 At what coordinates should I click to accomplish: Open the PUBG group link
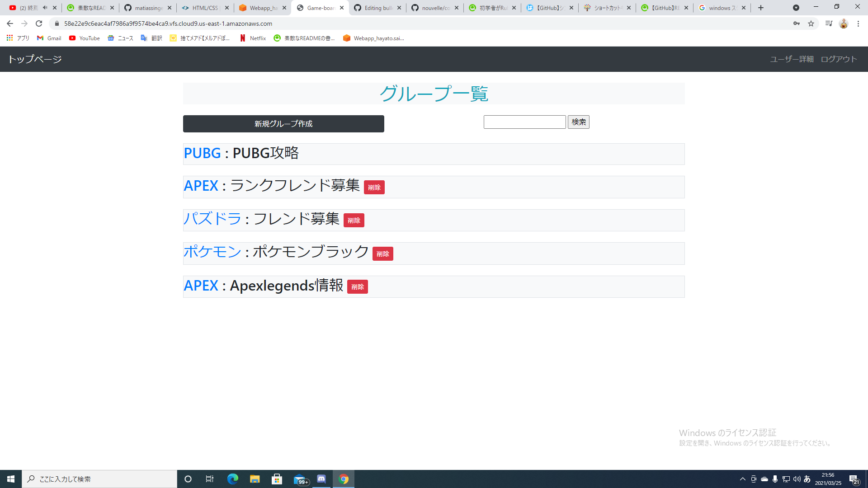click(x=202, y=153)
